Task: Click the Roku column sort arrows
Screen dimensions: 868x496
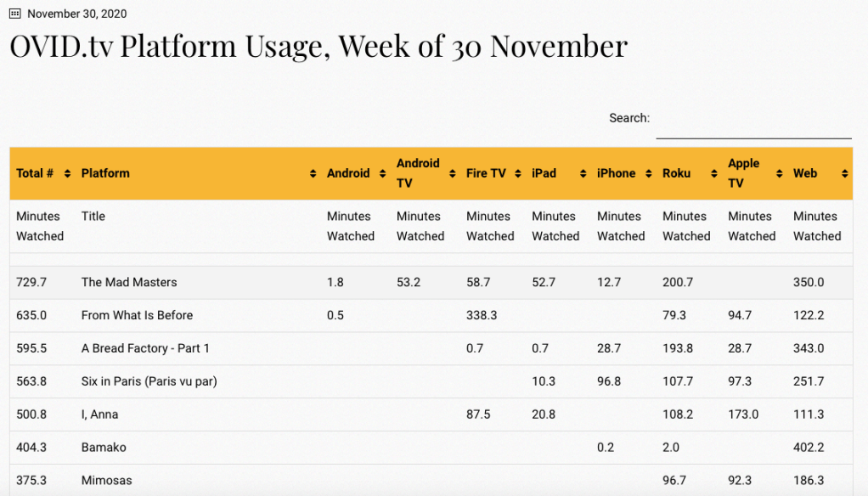Action: click(x=714, y=174)
